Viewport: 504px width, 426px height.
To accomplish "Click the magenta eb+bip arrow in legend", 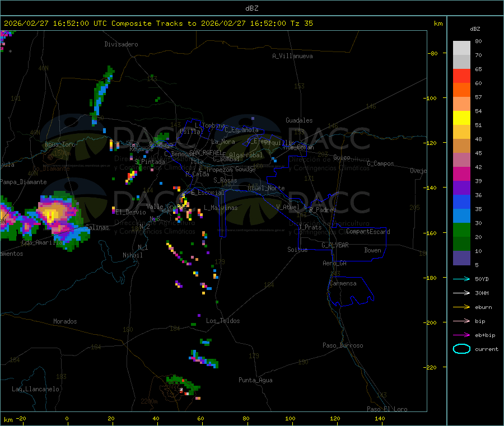I will (461, 335).
